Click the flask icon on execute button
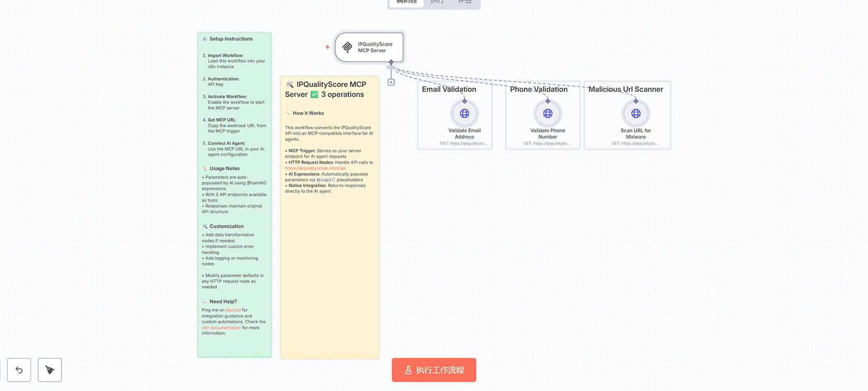The image size is (868, 391). [x=408, y=370]
